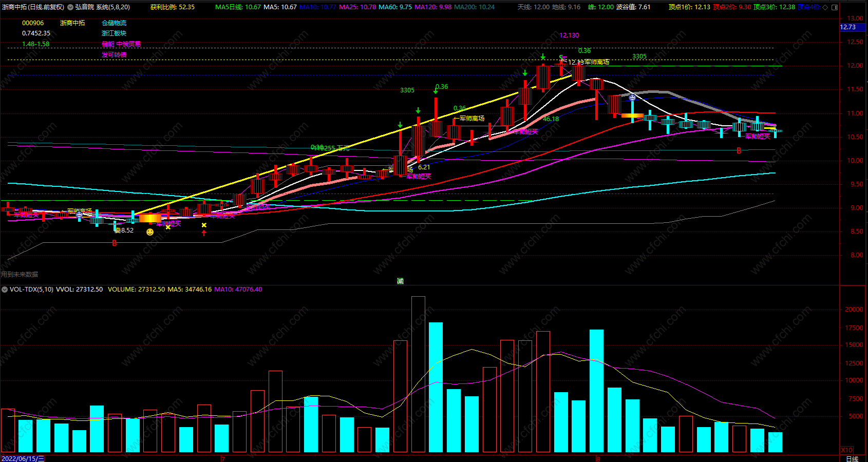Toggle the side panel icon at top right
This screenshot has height=462, width=868.
(834, 7)
